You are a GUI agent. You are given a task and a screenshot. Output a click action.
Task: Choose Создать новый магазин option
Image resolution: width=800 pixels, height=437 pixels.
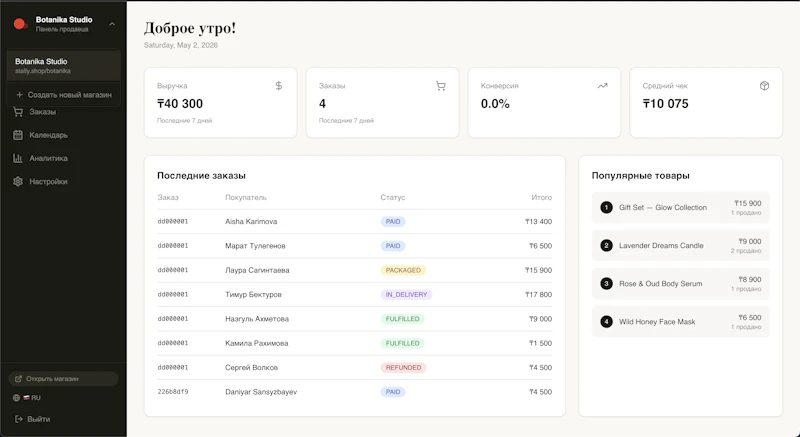tap(64, 95)
